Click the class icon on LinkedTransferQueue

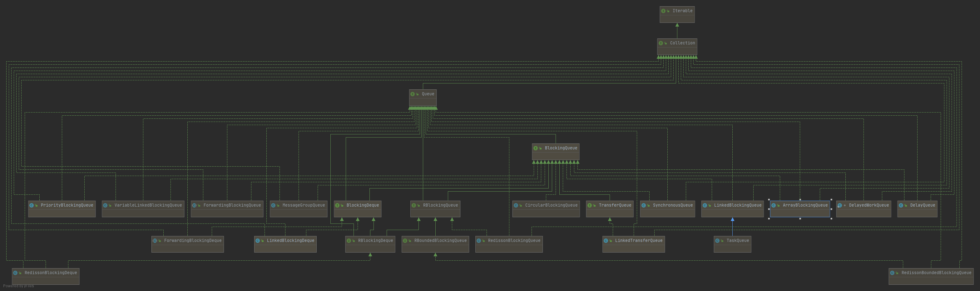(606, 241)
